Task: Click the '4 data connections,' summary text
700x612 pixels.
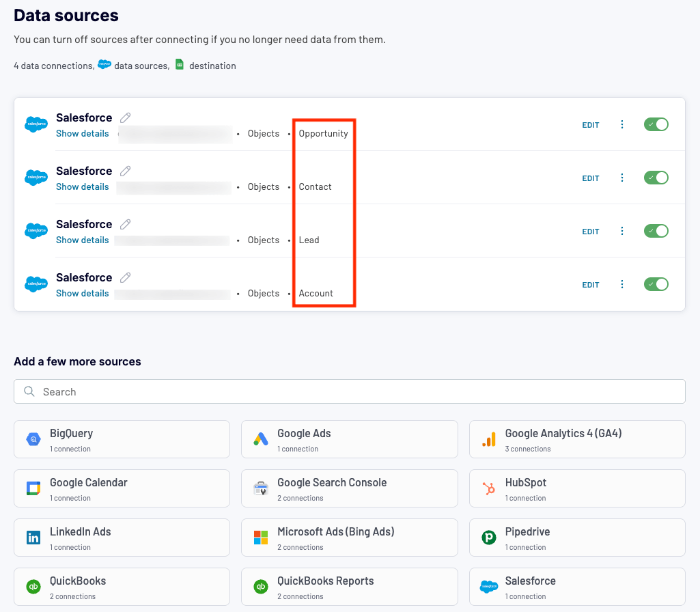Action: point(54,66)
